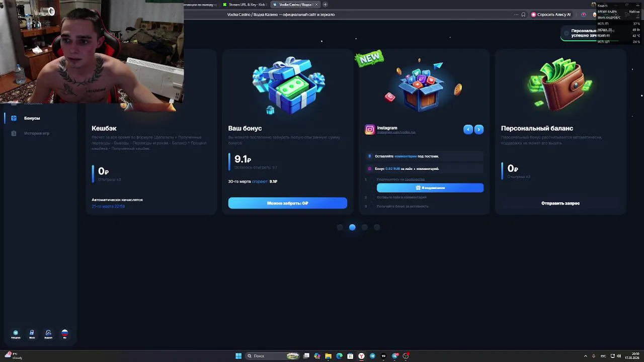The image size is (644, 362).
Task: Click the Бонусы sidebar icon
Action: (x=14, y=118)
